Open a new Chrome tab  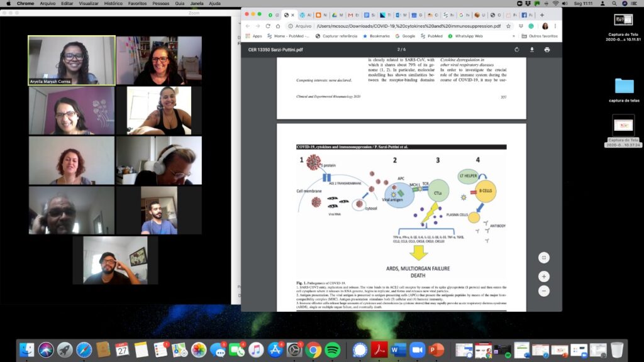point(542,15)
